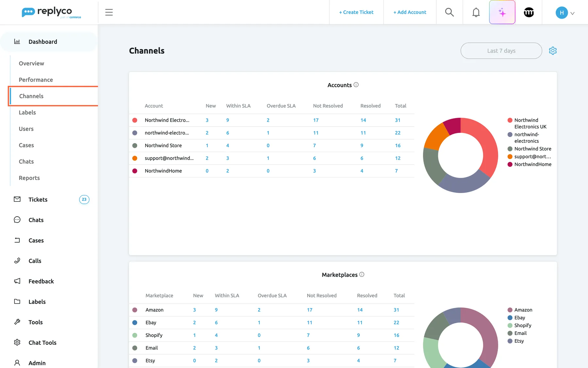Open notifications bell
The width and height of the screenshot is (588, 368).
coord(476,12)
